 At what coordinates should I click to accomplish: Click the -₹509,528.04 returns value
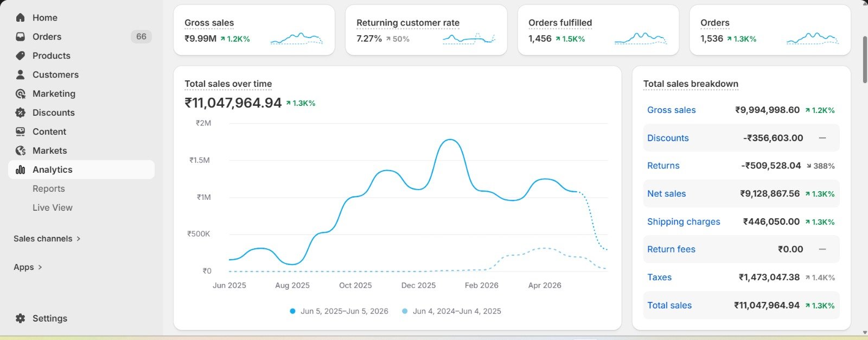(771, 166)
